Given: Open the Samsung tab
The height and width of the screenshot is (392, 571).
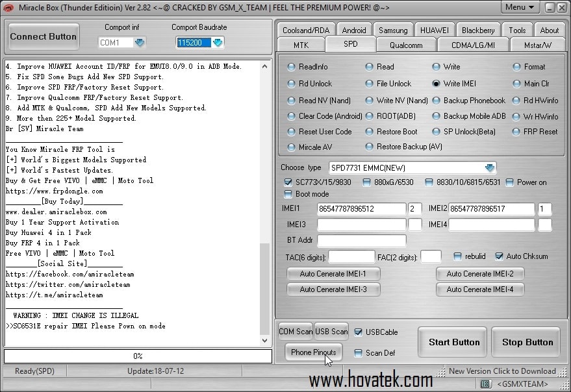Looking at the screenshot, I should point(393,31).
